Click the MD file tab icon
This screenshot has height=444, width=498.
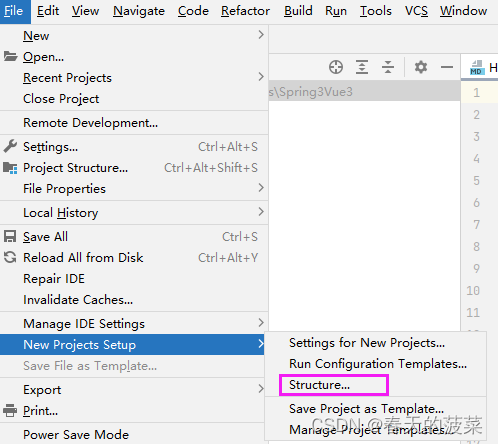[x=477, y=68]
